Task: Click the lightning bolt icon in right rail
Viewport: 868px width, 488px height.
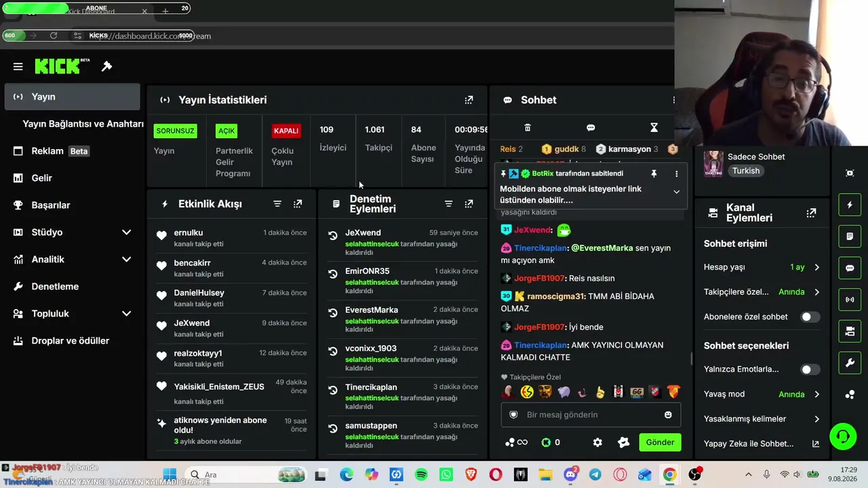Action: point(850,205)
